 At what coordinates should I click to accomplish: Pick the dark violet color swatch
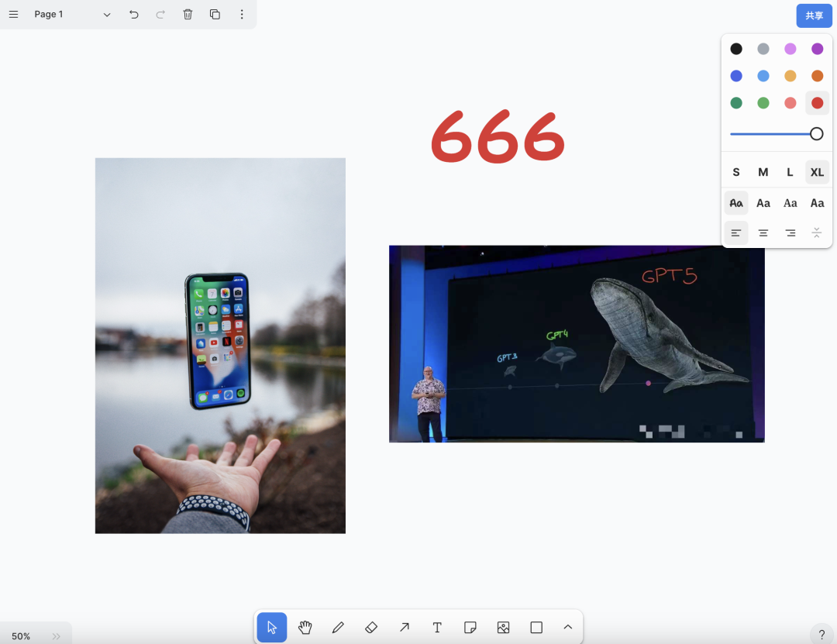818,49
